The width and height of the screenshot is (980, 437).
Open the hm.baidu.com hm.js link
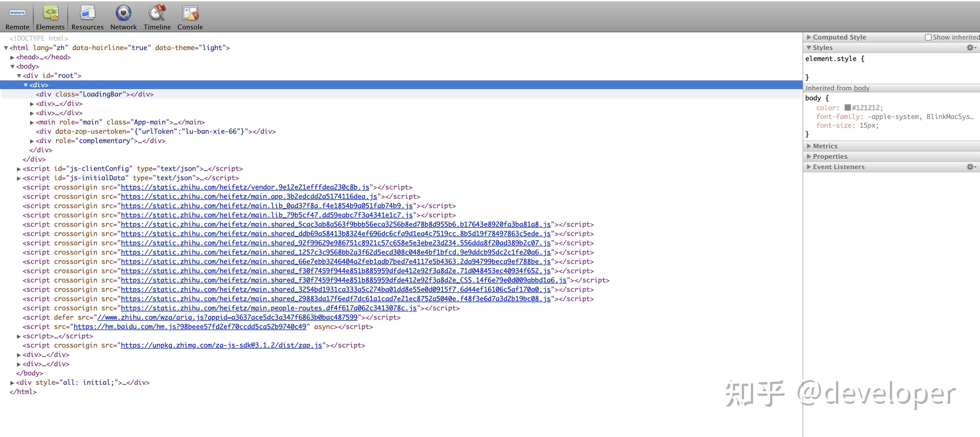[x=190, y=327]
